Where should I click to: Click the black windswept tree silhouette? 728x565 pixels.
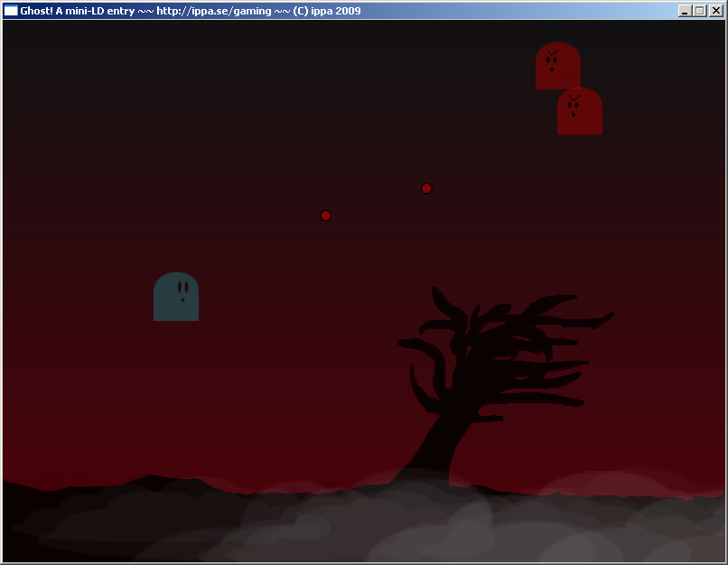[x=501, y=388]
